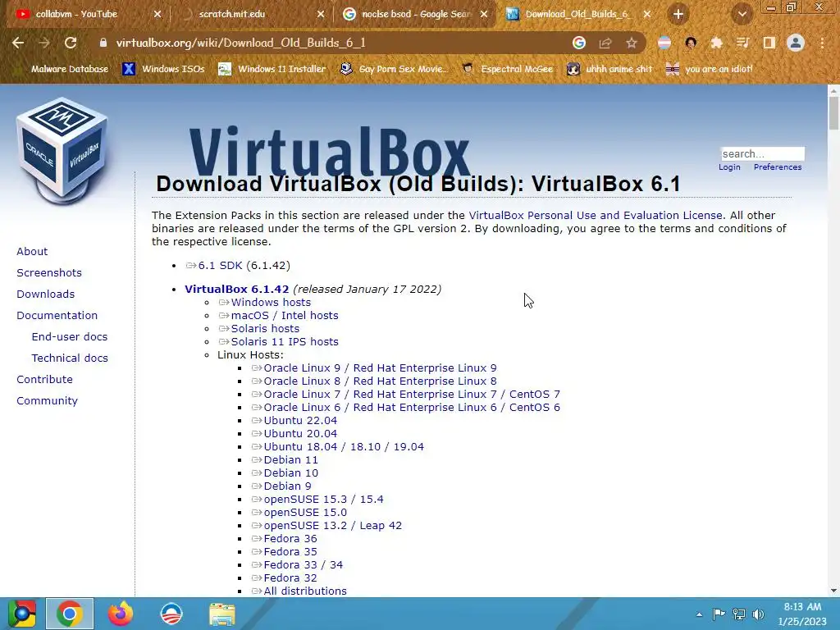
Task: Click the forward navigation arrow
Action: point(44,43)
